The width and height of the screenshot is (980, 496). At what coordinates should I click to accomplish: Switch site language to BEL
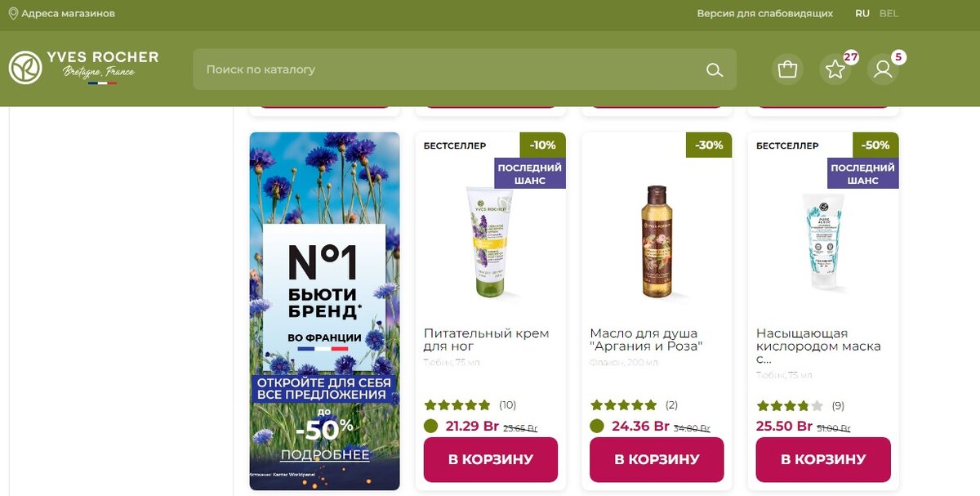click(x=889, y=13)
